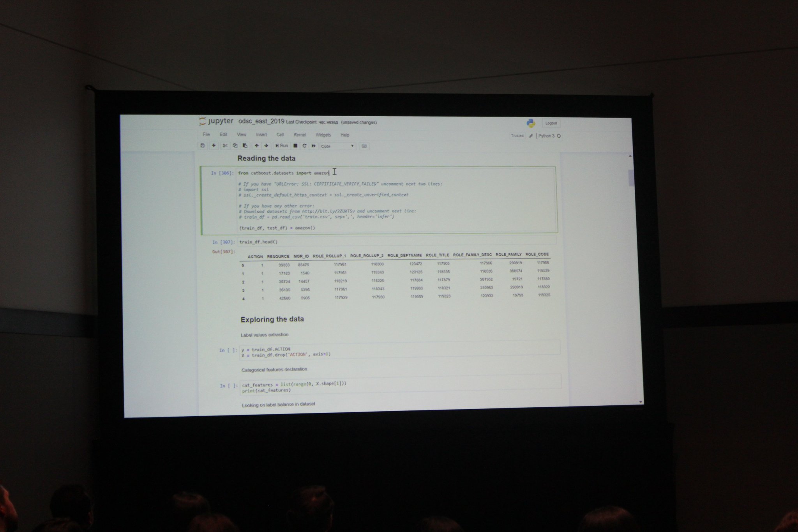This screenshot has width=798, height=532.
Task: Cut selected cells with scissors icon
Action: click(225, 146)
